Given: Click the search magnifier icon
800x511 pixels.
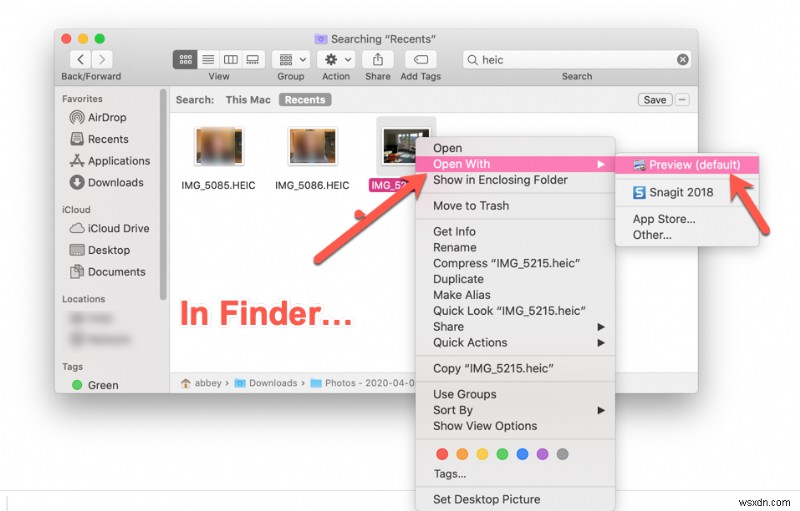Looking at the screenshot, I should pos(472,60).
